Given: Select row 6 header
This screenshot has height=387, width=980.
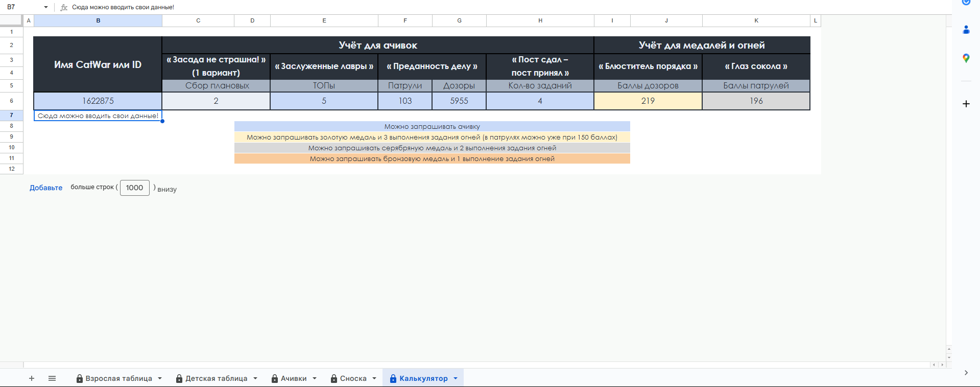Looking at the screenshot, I should click(x=11, y=101).
